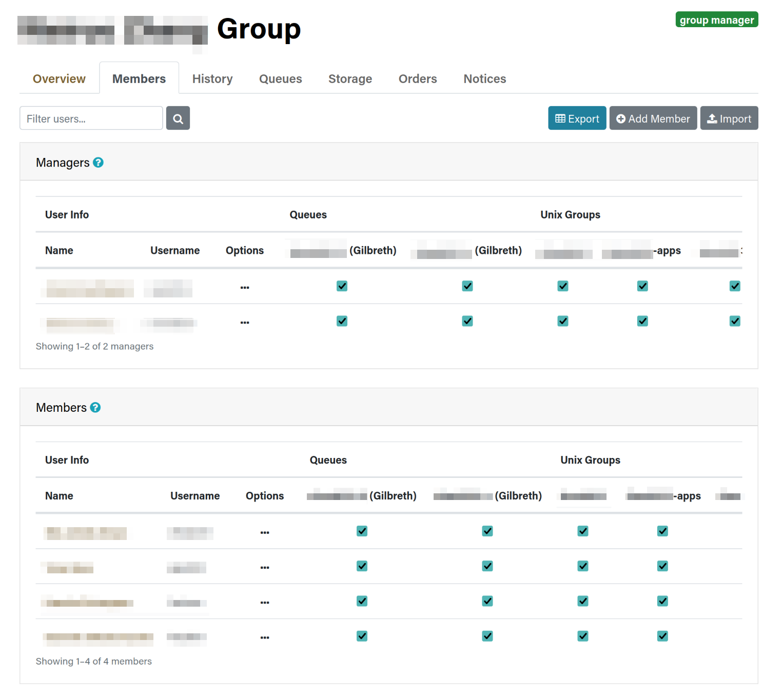Click the Name header in the Members table
The image size is (782, 700).
point(59,496)
